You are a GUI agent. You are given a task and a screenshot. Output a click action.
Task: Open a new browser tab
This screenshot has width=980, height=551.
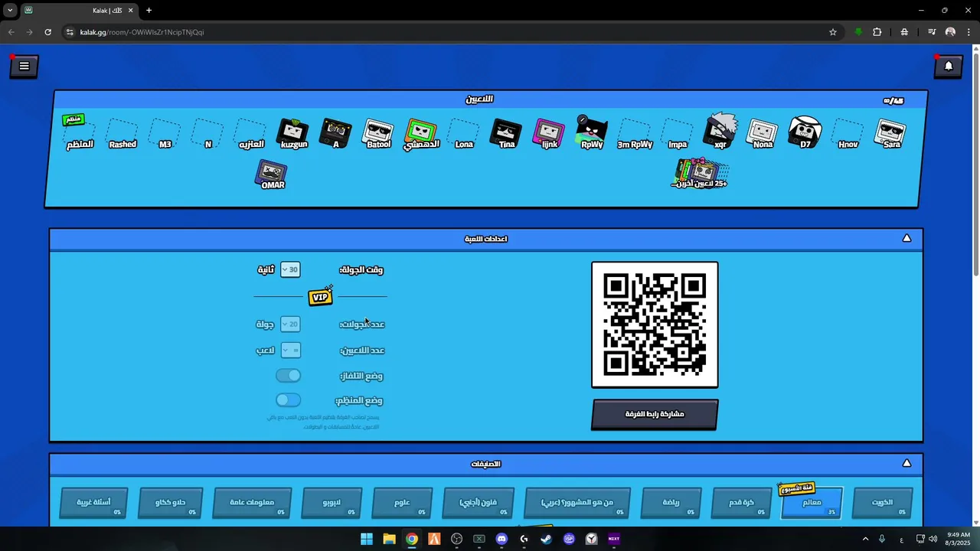click(x=149, y=11)
